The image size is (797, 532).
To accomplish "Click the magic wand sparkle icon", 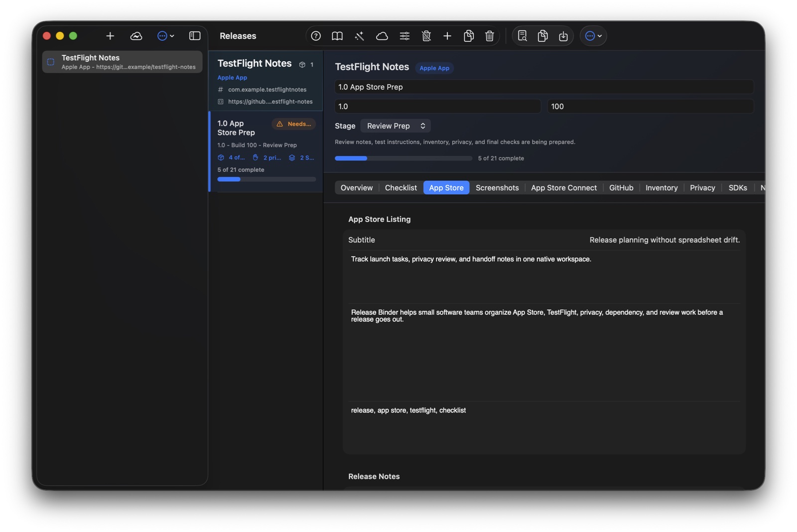I will click(359, 36).
